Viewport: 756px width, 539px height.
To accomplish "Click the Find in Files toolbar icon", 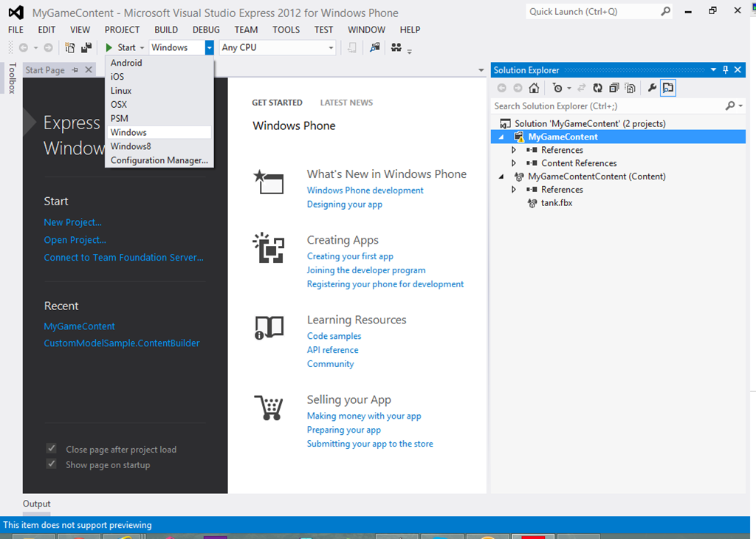I will (x=374, y=47).
